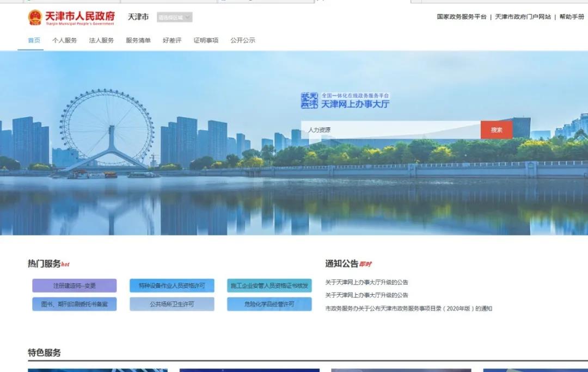Click the 特色服务 section heading
The height and width of the screenshot is (372, 588).
(44, 353)
